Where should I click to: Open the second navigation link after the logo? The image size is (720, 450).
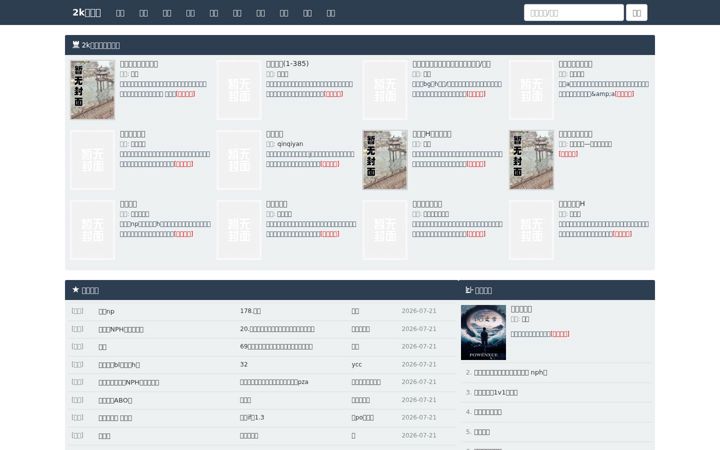[144, 13]
